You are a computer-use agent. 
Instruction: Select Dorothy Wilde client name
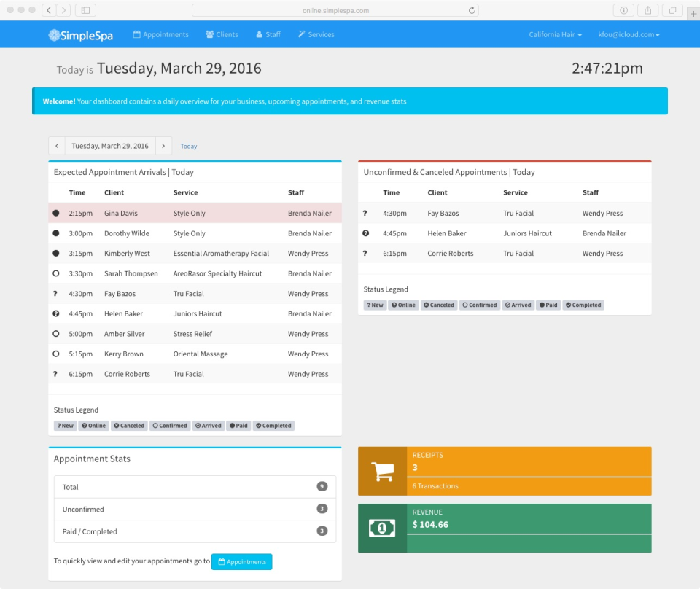[127, 233]
